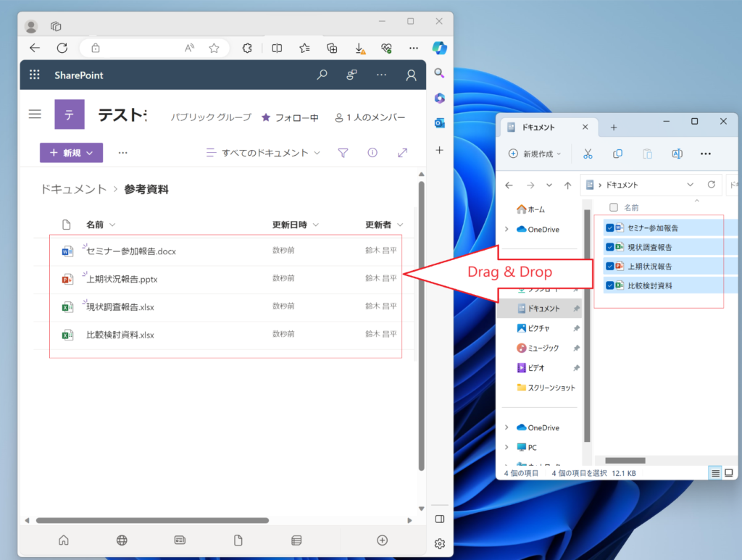Screen dimensions: 742x560
Task: Click the browser favorites star icon
Action: coord(214,48)
